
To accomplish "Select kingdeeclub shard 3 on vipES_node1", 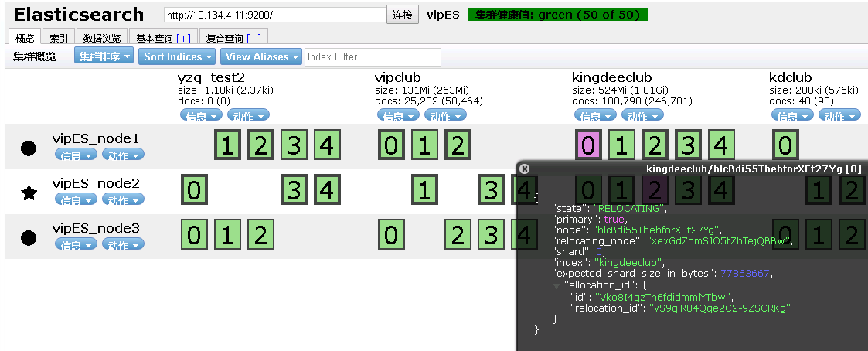I will tap(688, 145).
